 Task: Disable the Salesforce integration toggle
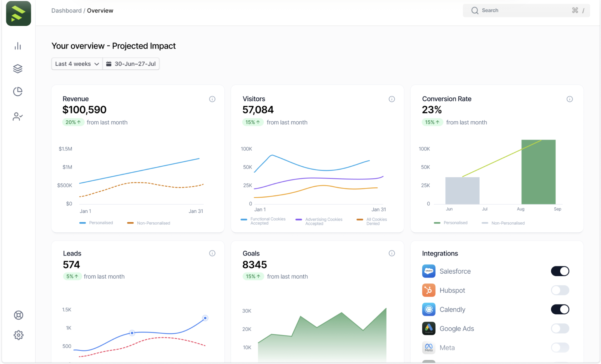pyautogui.click(x=560, y=271)
